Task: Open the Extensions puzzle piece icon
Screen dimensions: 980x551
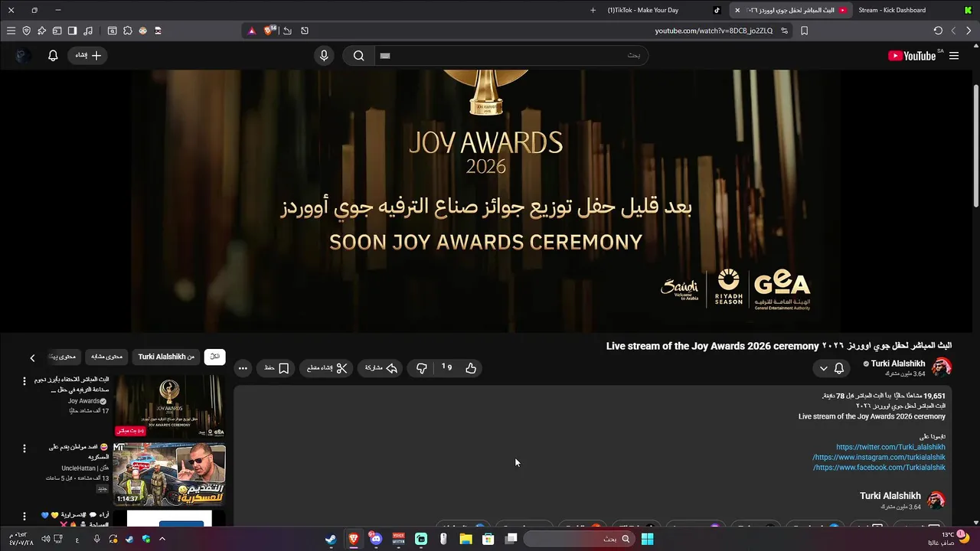Action: pos(127,31)
